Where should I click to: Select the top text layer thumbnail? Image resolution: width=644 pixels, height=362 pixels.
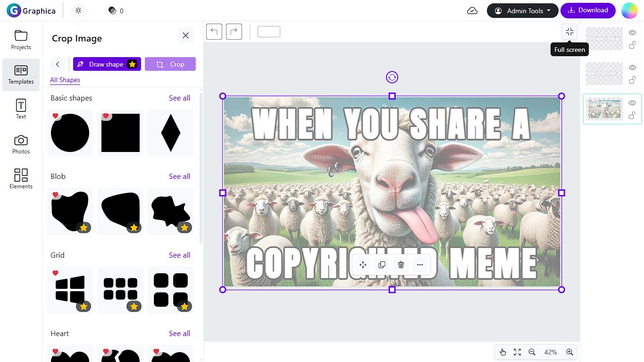(x=604, y=39)
